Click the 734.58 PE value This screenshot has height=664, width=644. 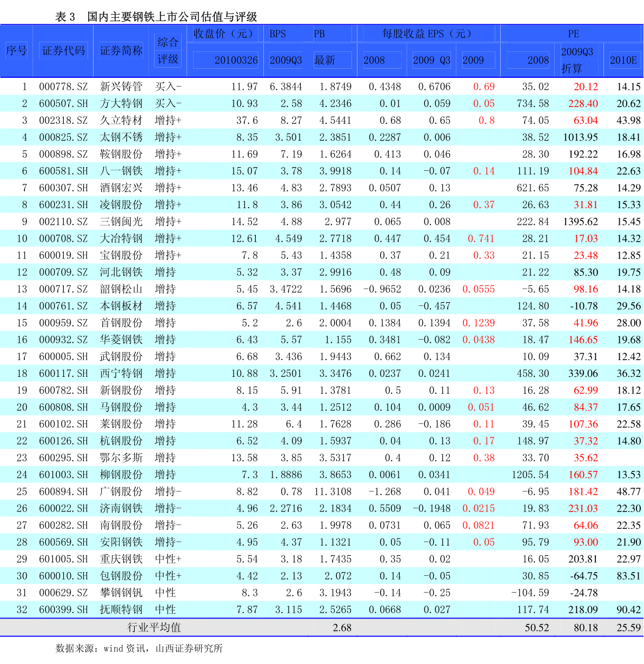click(x=533, y=103)
